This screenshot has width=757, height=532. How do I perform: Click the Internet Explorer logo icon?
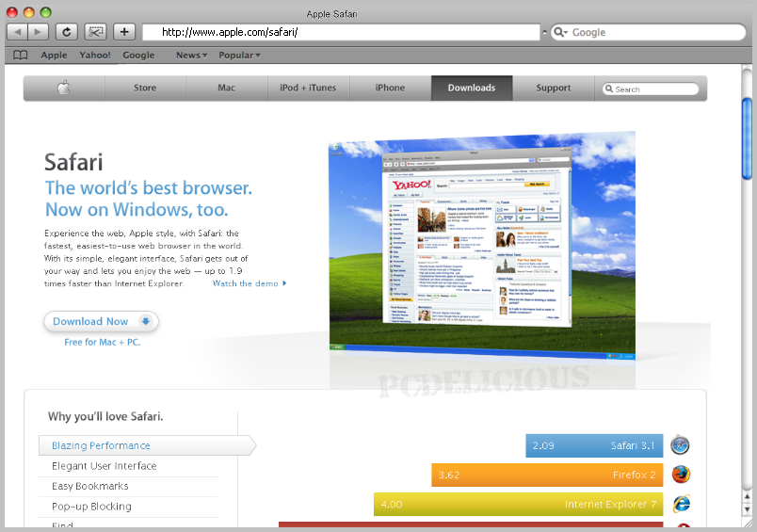680,504
